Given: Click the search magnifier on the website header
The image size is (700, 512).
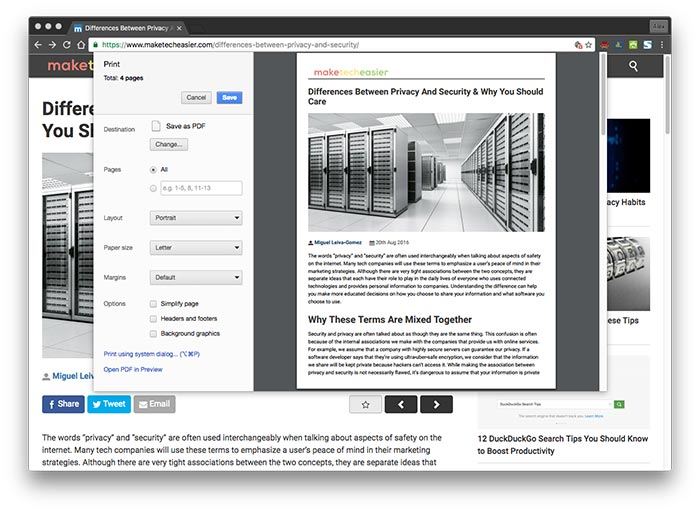Looking at the screenshot, I should click(x=633, y=66).
